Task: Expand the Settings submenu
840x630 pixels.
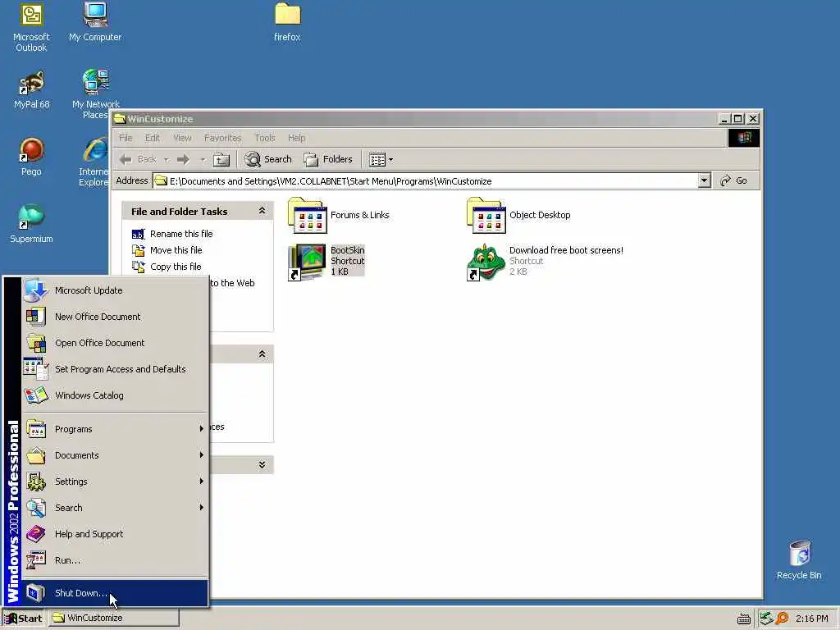Action: point(115,482)
